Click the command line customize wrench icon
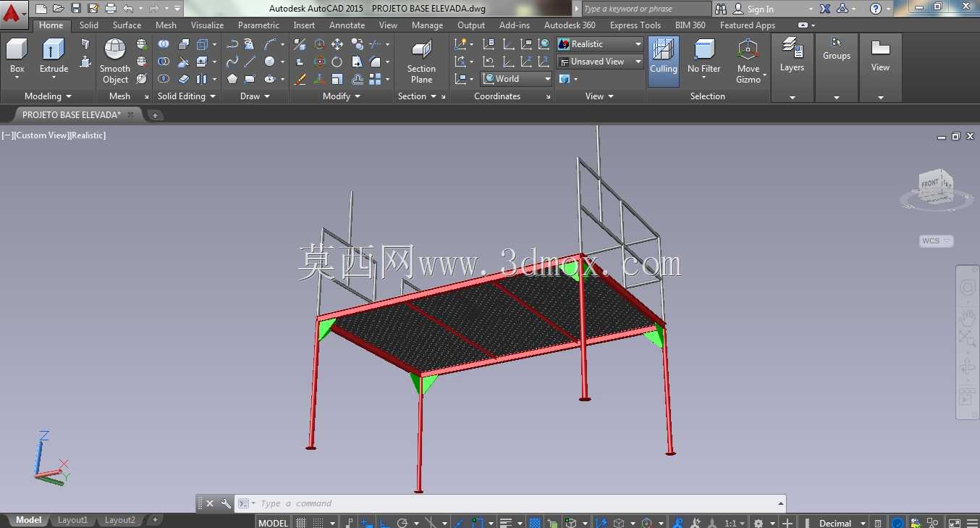This screenshot has height=528, width=980. [226, 503]
